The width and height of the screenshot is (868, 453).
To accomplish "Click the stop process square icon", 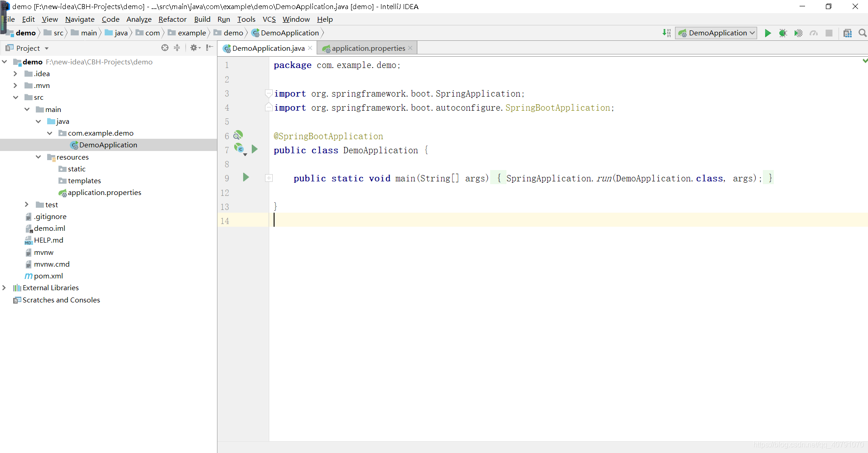I will [829, 33].
